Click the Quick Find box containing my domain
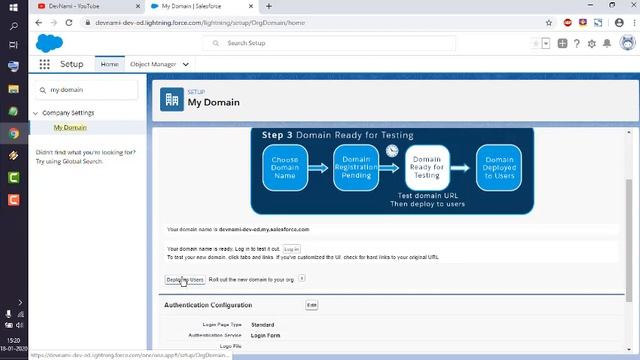Screen dimensions: 640x360 (x=87, y=90)
